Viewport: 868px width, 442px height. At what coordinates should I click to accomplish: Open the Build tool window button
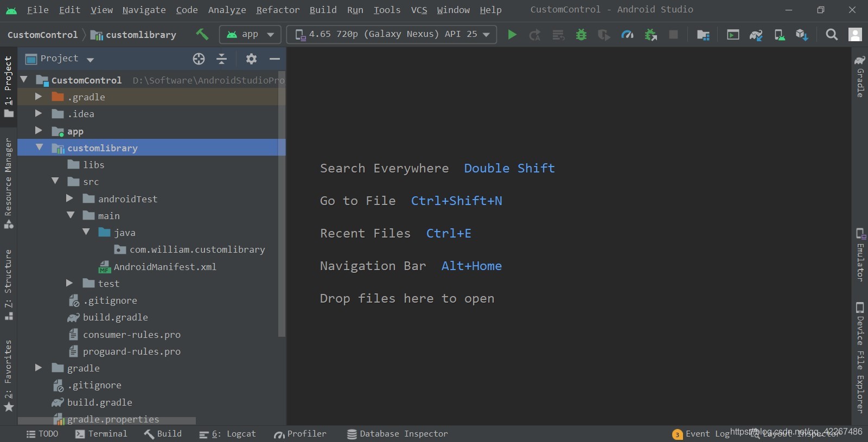tap(163, 434)
